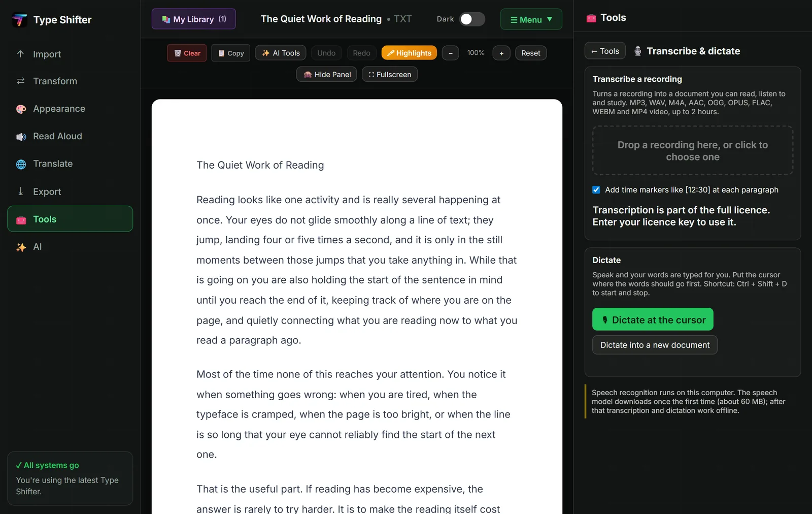Image resolution: width=812 pixels, height=514 pixels.
Task: Open AI Tools from the toolbar
Action: [x=281, y=53]
